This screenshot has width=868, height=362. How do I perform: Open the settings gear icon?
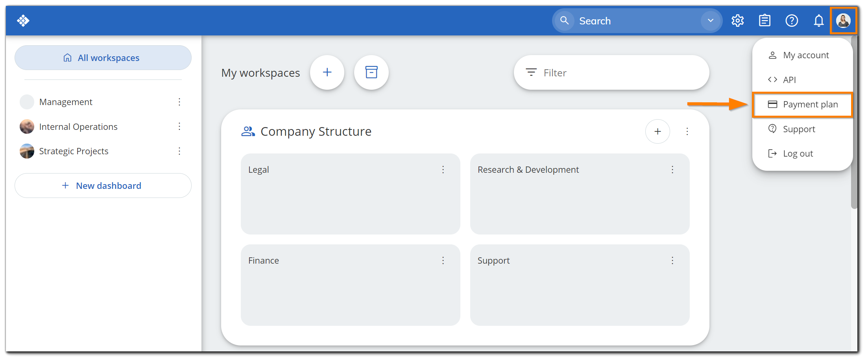coord(737,20)
